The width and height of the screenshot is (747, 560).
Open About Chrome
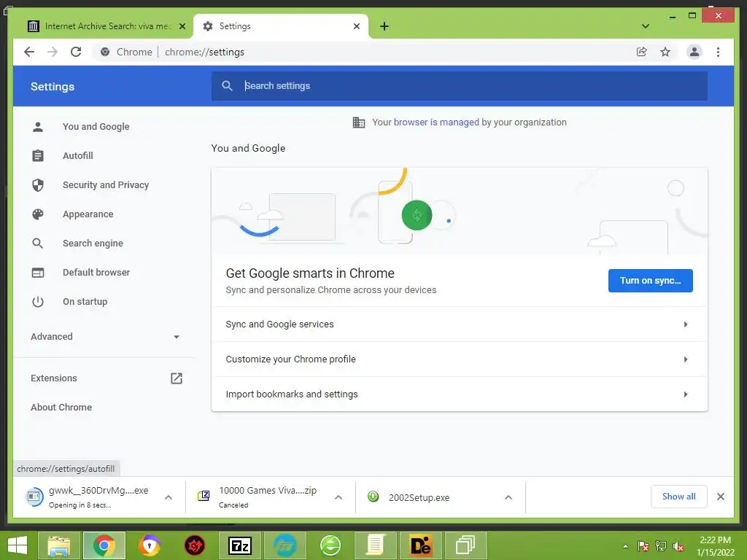[61, 407]
